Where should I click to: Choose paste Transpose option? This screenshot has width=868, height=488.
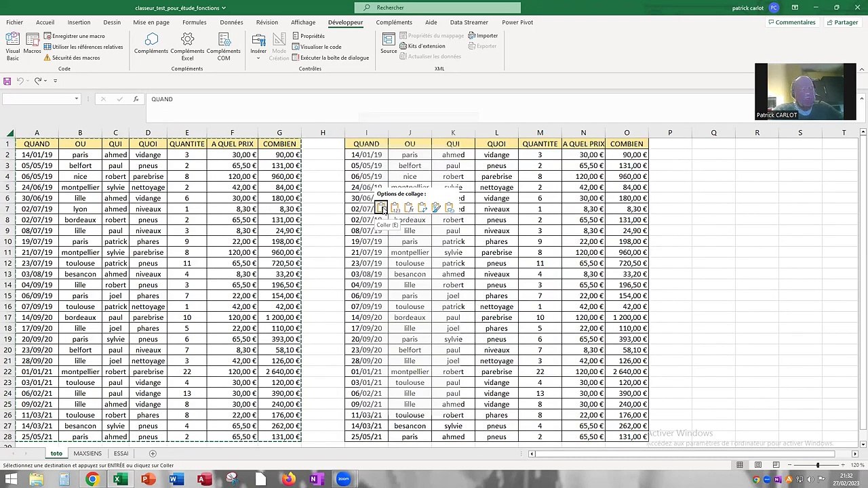pyautogui.click(x=422, y=208)
